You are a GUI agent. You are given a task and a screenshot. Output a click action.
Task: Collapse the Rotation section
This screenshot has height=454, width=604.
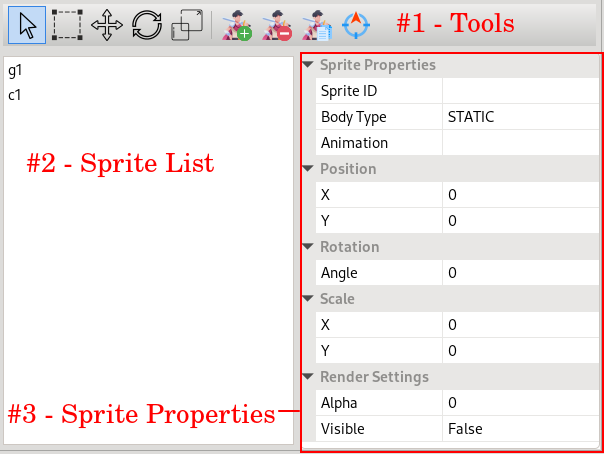tap(308, 247)
